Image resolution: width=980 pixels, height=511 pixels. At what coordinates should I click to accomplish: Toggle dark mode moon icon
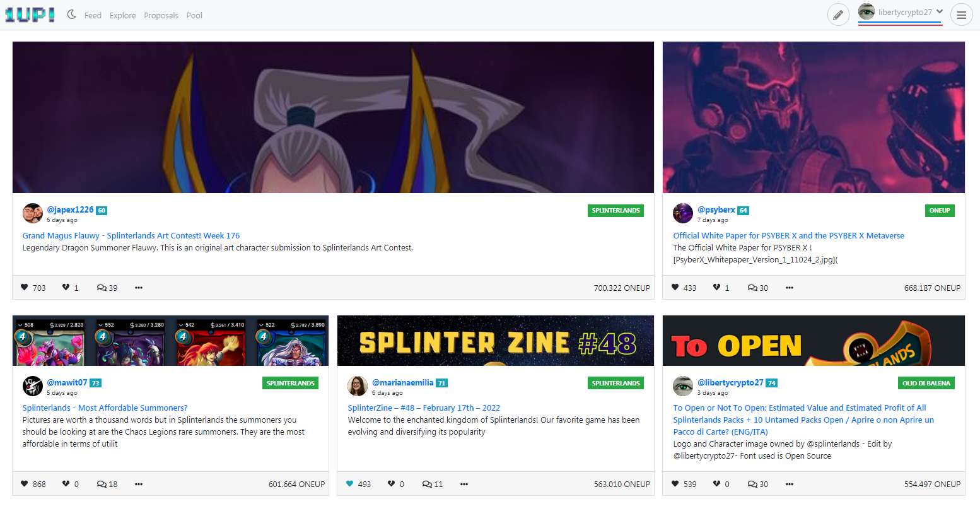[71, 15]
